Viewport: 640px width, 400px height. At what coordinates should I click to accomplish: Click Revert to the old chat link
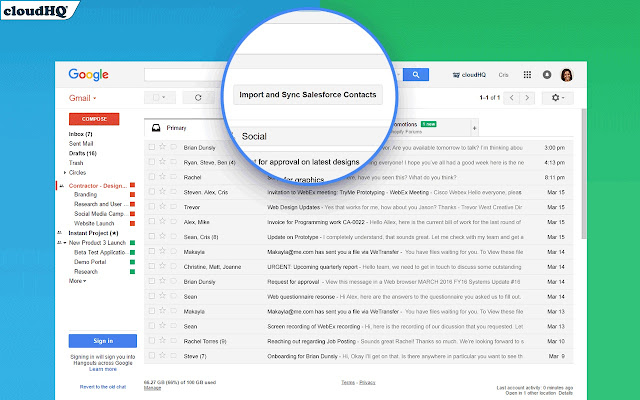[x=103, y=387]
